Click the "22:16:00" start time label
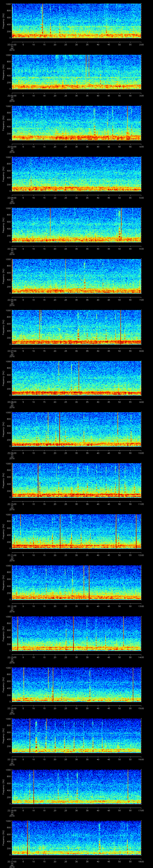 12,810
